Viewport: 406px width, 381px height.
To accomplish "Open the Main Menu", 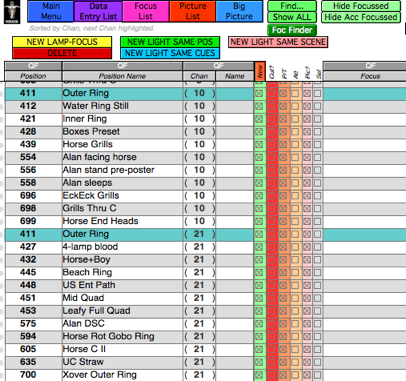I will [x=51, y=11].
